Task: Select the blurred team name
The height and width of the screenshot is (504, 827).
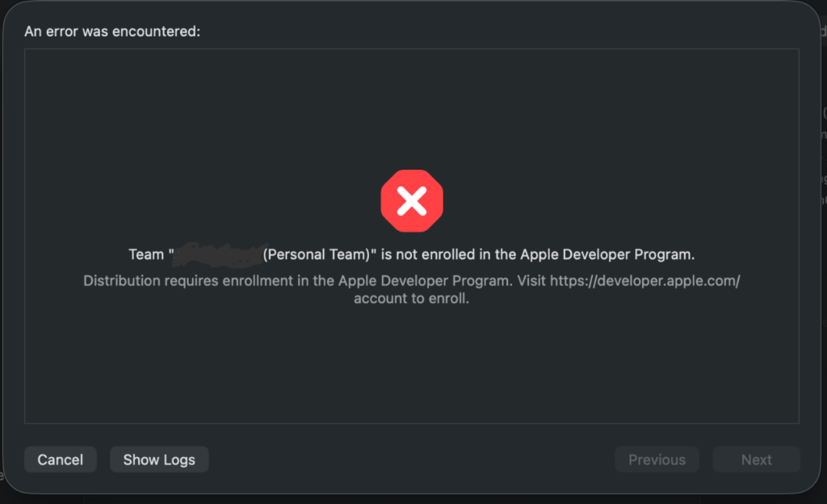Action: (218, 254)
